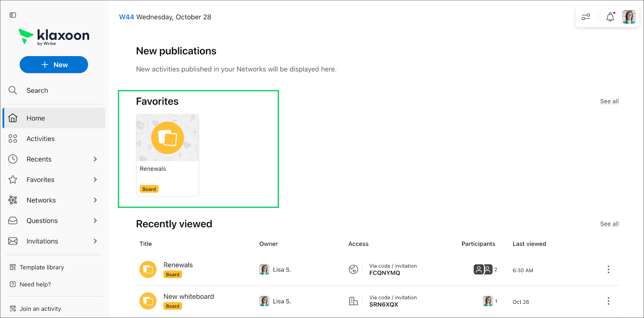Open the notifications bell

point(610,17)
